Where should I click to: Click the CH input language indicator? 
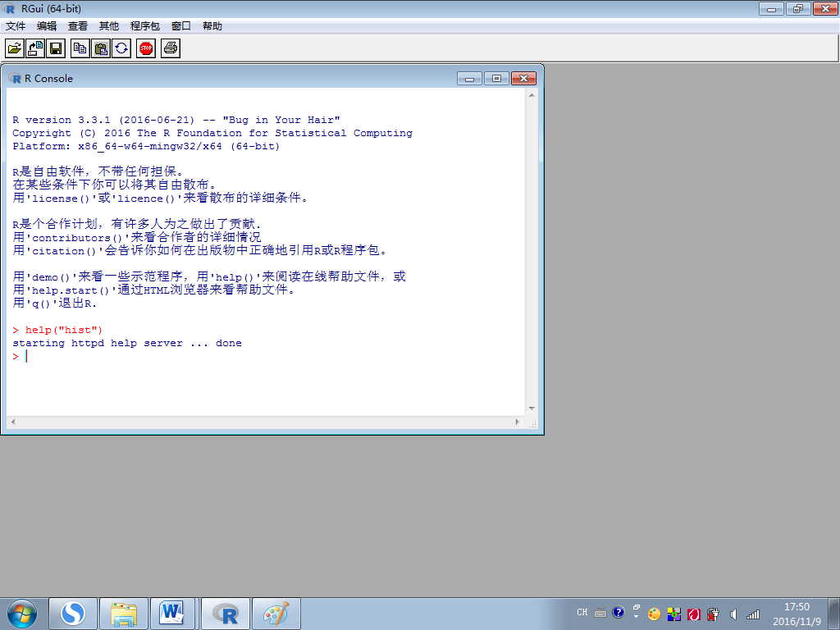pos(582,612)
